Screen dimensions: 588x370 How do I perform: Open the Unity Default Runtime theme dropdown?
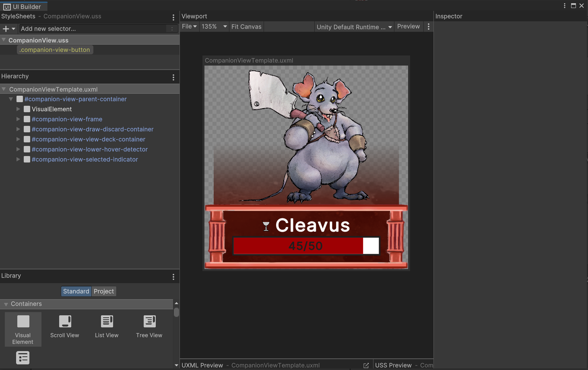click(354, 27)
